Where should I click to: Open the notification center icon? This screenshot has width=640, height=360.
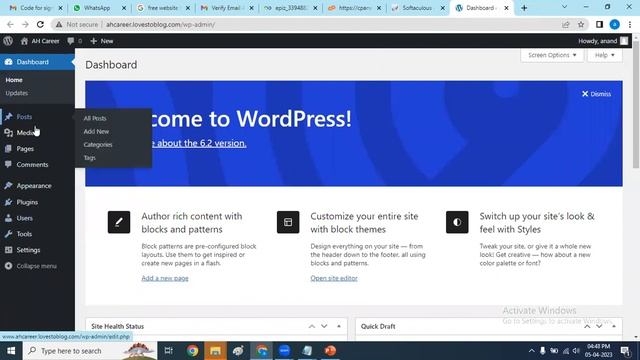(625, 351)
